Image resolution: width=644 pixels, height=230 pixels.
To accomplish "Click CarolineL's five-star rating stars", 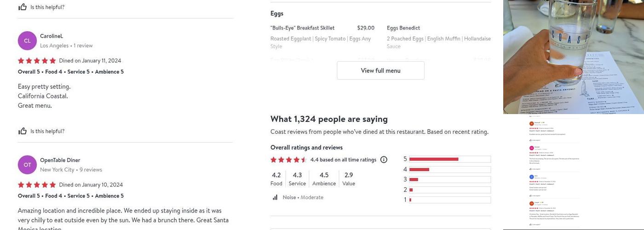I will point(37,61).
